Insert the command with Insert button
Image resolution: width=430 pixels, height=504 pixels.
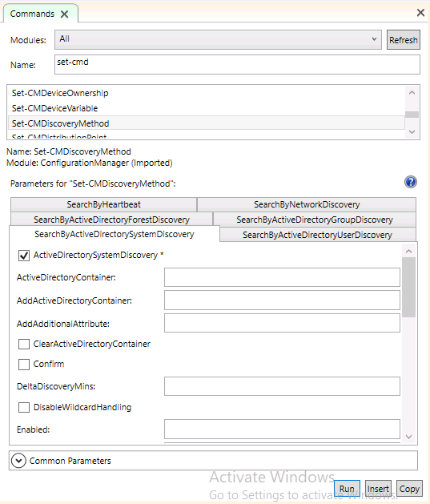tap(378, 489)
